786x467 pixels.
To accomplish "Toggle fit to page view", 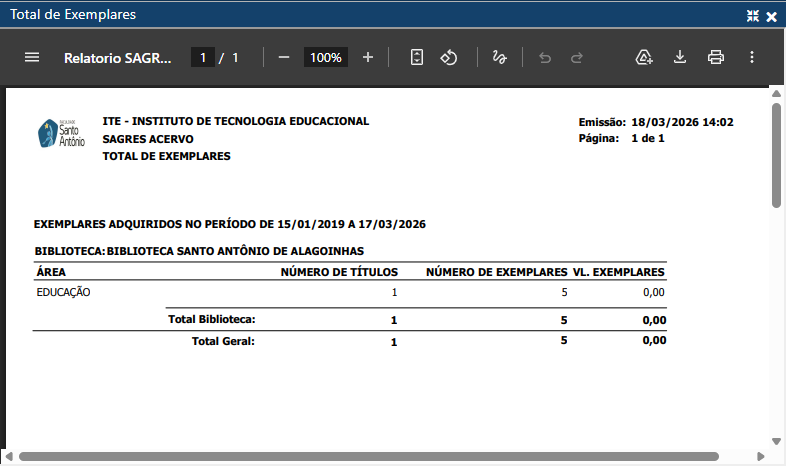I will (x=417, y=58).
